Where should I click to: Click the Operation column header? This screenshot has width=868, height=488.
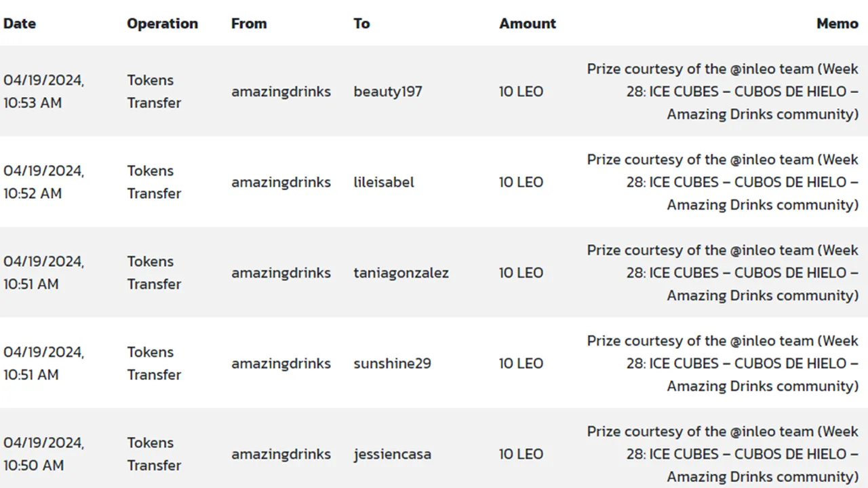[162, 23]
